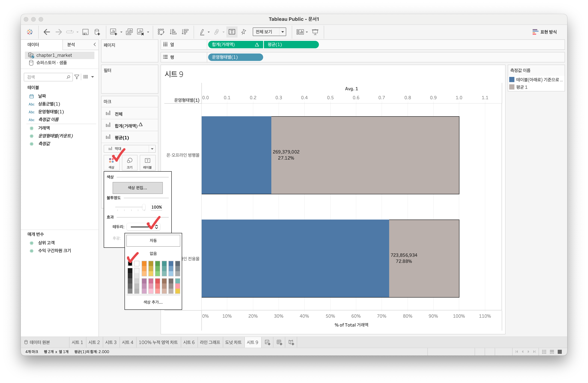This screenshot has width=588, height=383.
Task: Click the save workbook toolbar icon
Action: pyautogui.click(x=85, y=32)
